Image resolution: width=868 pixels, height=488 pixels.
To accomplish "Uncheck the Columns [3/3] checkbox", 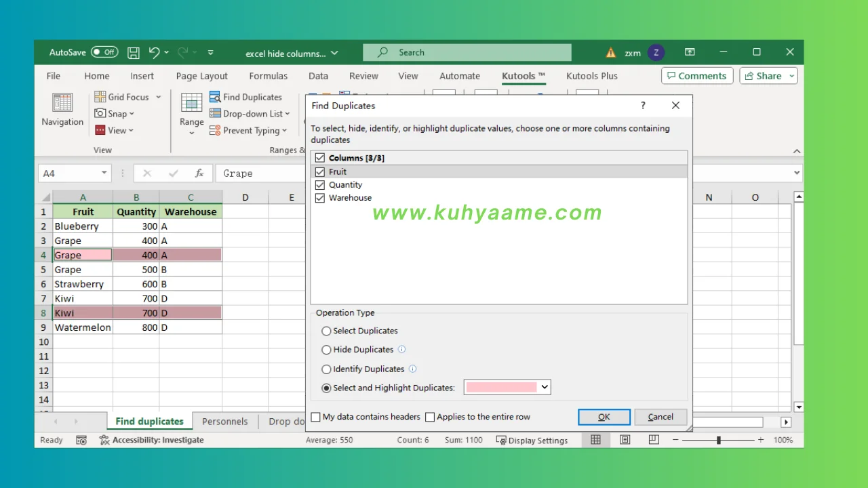I will pyautogui.click(x=320, y=158).
